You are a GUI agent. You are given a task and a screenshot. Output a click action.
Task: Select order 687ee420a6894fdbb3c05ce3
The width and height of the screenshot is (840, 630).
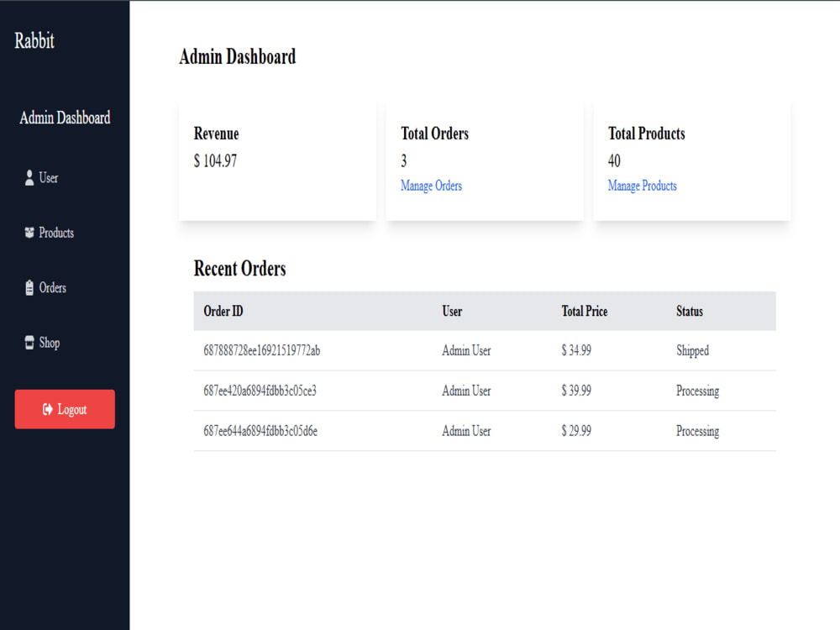(x=260, y=391)
